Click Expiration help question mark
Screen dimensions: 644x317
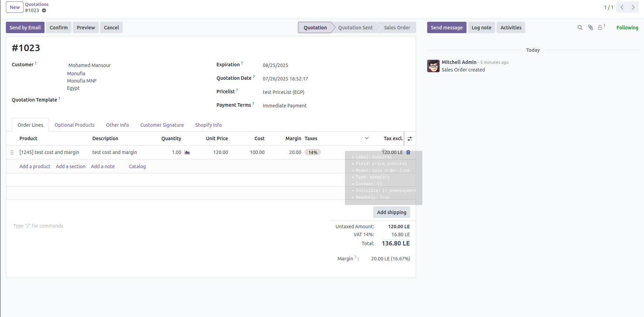(x=242, y=63)
